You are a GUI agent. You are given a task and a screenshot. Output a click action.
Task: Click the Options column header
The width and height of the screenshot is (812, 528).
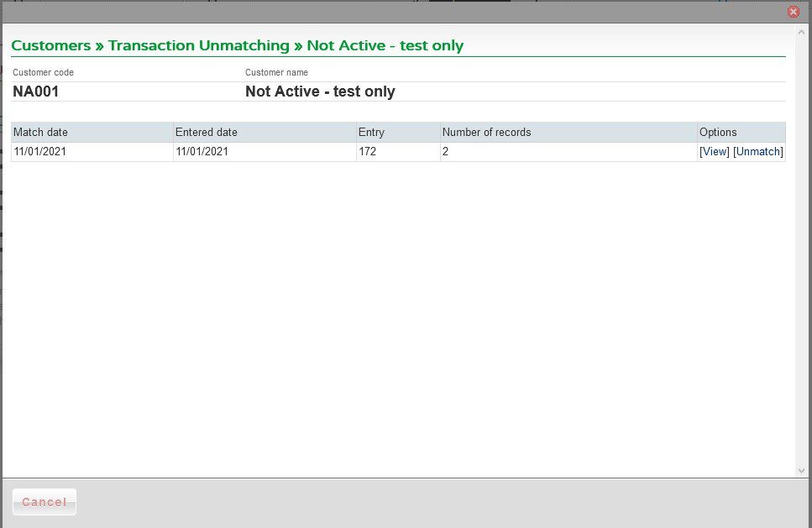[x=741, y=132]
